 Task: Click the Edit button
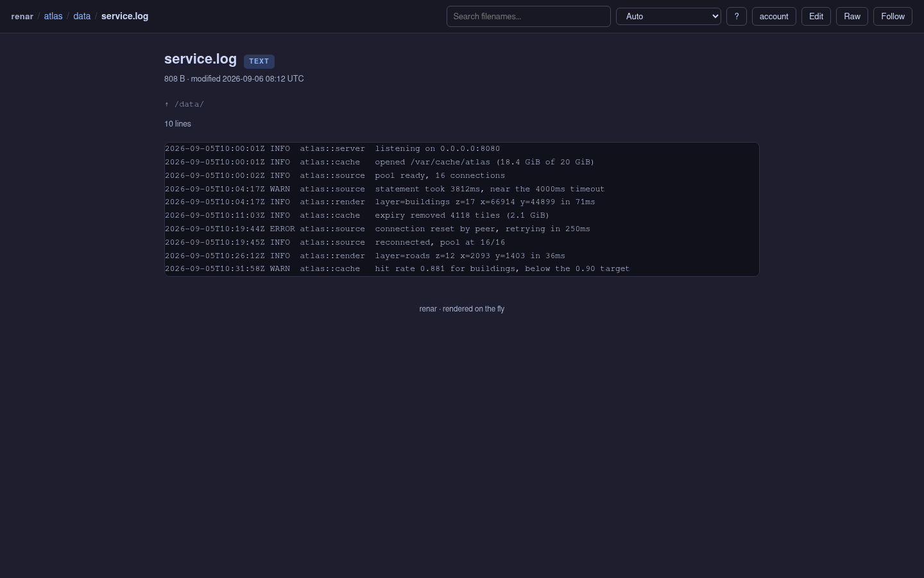point(816,16)
